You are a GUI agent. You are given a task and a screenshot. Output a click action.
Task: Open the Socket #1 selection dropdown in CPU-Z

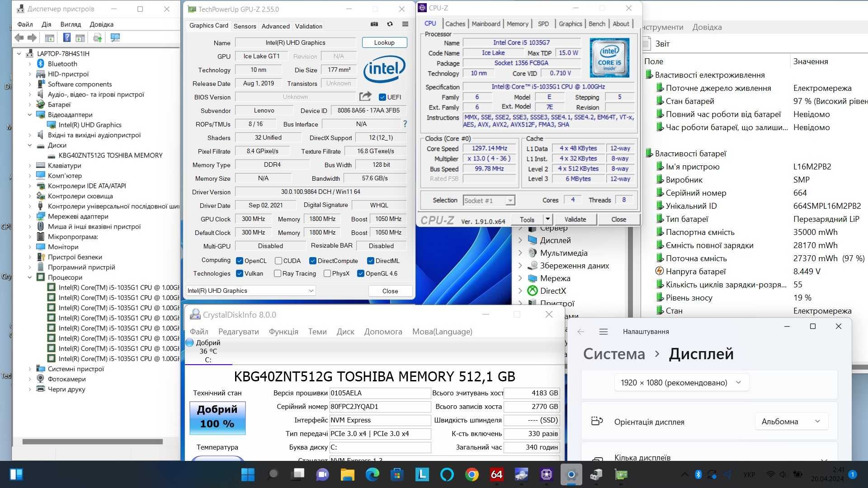click(489, 200)
